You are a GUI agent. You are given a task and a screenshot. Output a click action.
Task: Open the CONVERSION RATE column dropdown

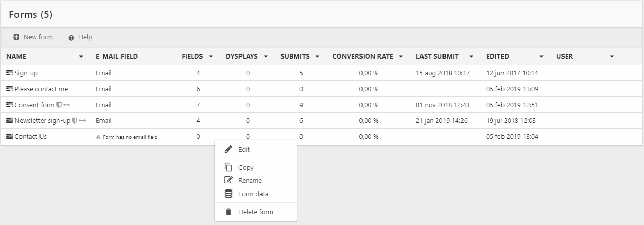[401, 57]
